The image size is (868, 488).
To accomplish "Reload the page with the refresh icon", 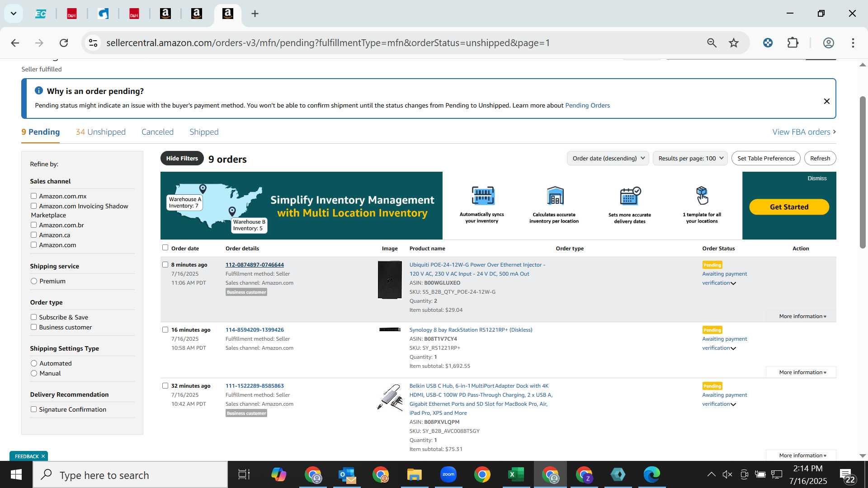I will click(64, 43).
